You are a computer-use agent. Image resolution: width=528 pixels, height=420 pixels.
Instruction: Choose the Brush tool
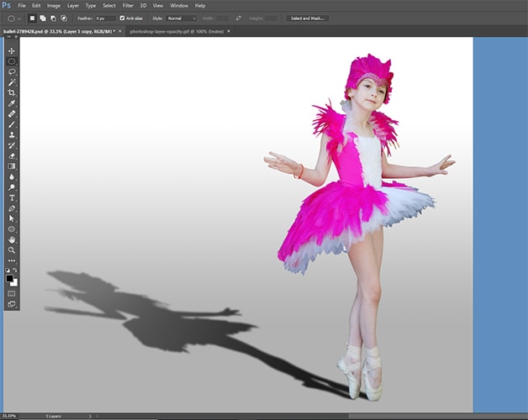12,123
